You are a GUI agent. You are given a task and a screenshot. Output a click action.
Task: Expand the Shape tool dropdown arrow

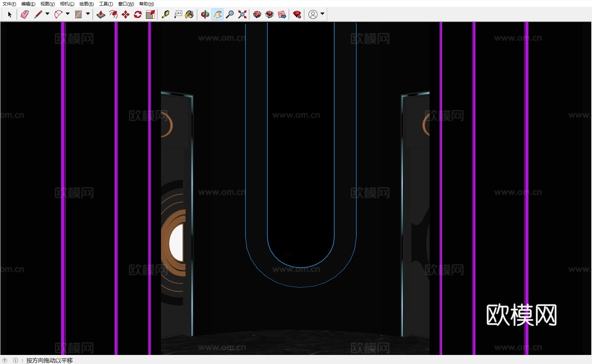pos(88,14)
